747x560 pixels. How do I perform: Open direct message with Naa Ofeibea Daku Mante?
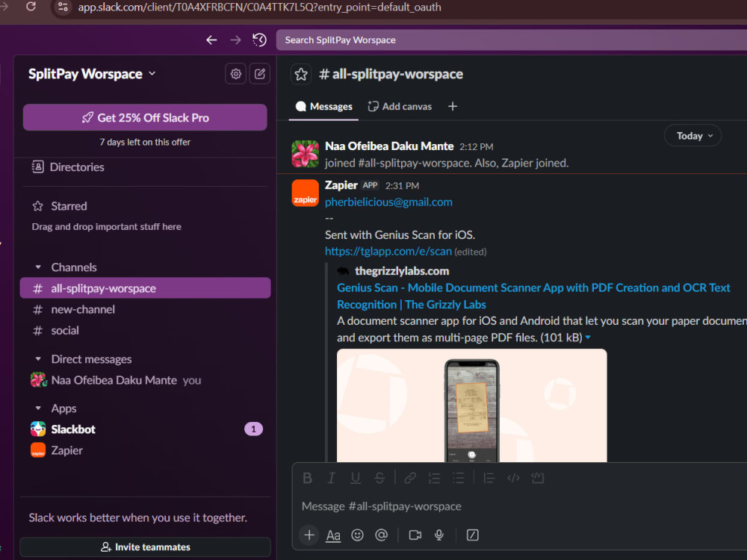tap(146, 380)
